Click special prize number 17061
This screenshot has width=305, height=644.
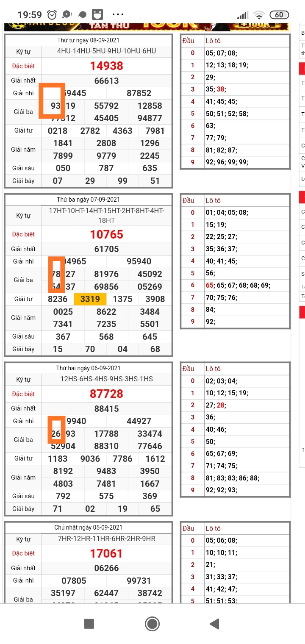tap(106, 553)
